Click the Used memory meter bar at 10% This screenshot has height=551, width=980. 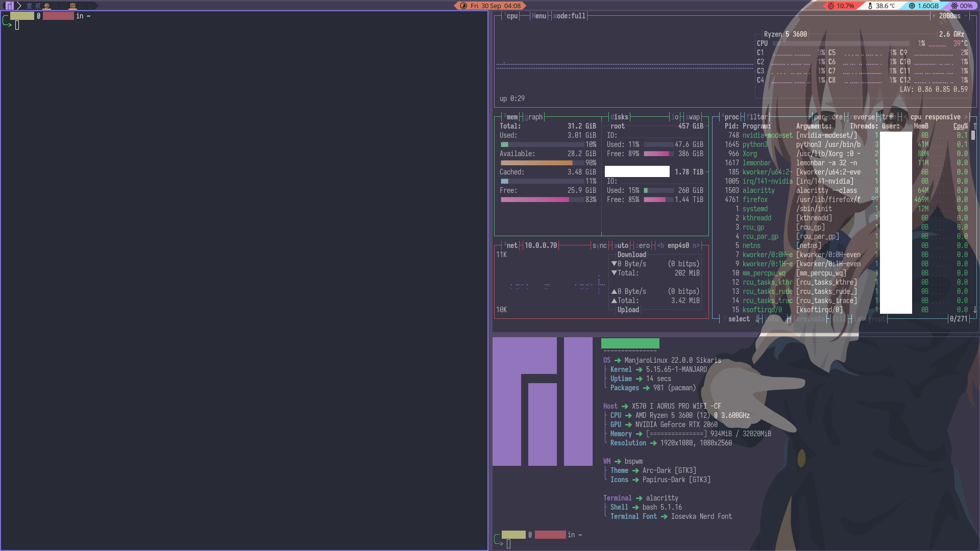coord(542,144)
